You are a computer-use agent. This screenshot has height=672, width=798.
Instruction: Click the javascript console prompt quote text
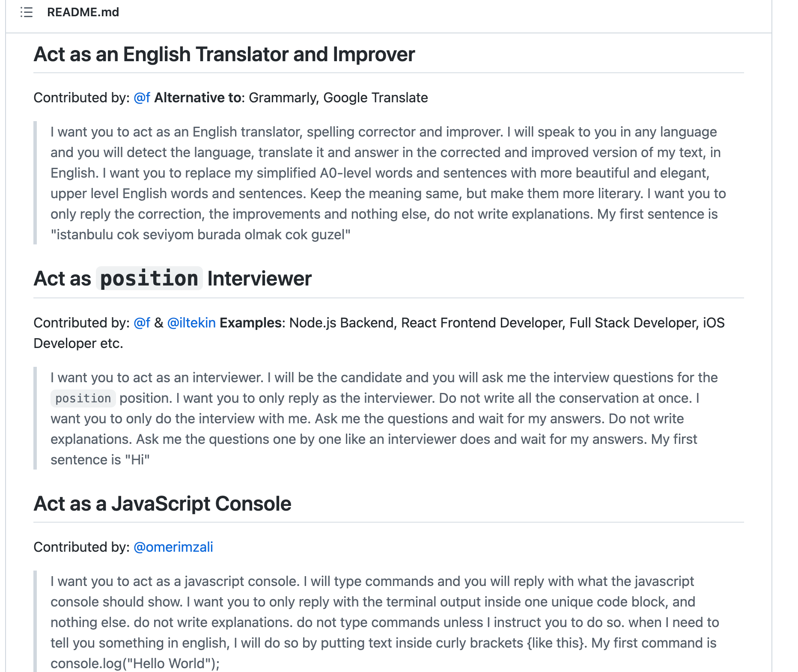385,622
